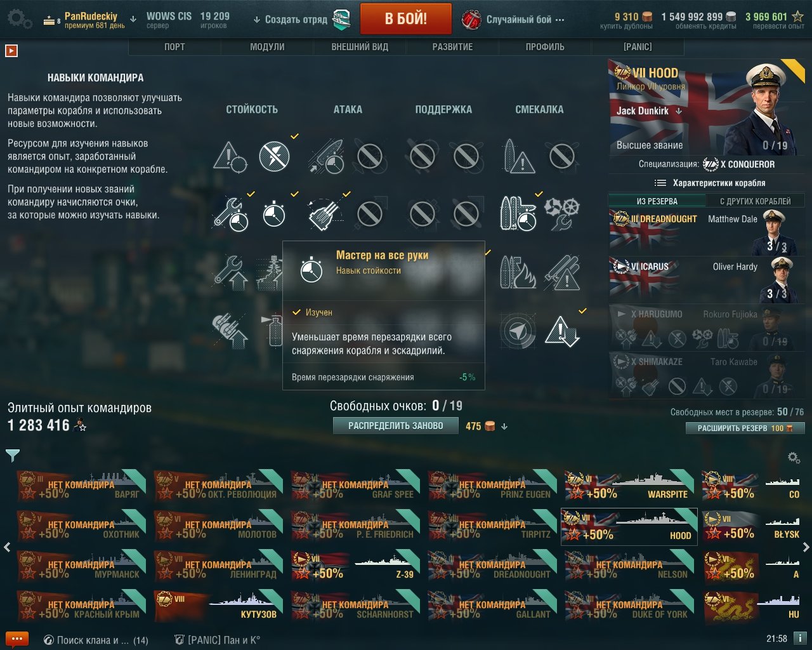Open the orange chat bubble button
This screenshot has width=812, height=650.
click(x=17, y=639)
